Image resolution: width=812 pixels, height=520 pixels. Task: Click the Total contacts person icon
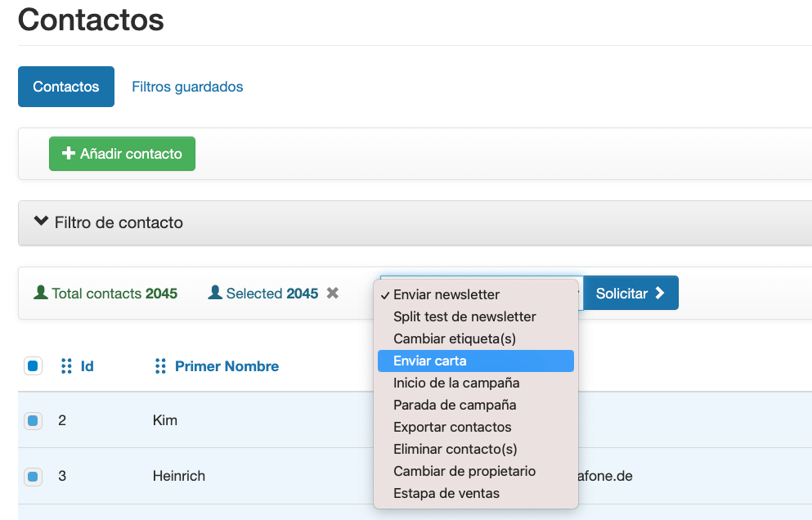click(40, 293)
